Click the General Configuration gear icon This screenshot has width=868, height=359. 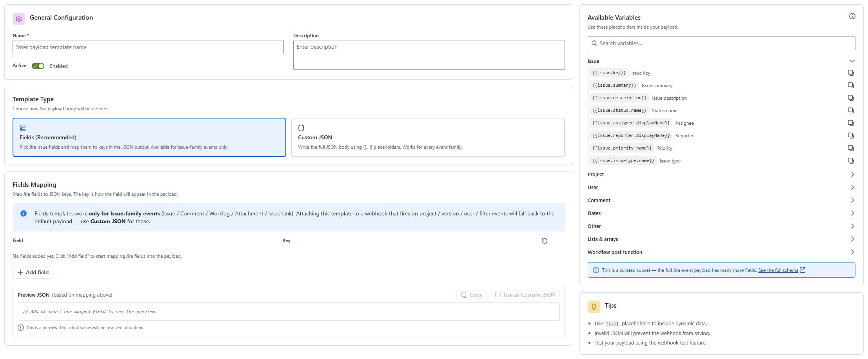point(19,18)
